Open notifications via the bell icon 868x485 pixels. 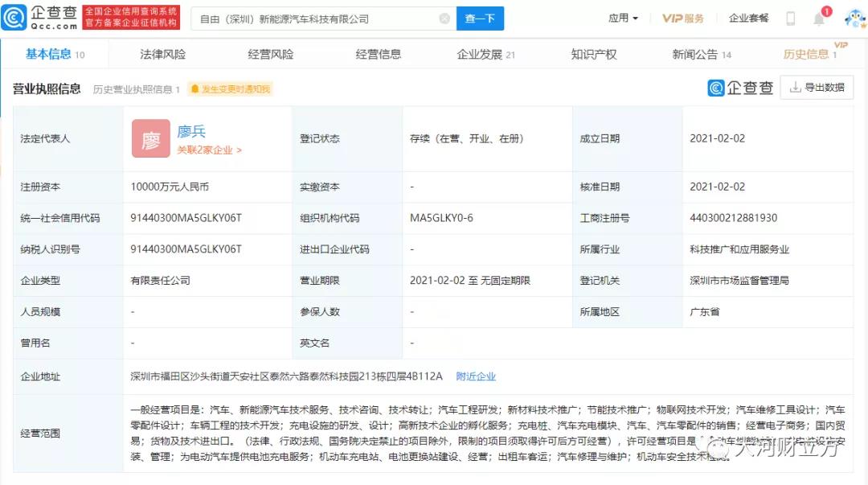[x=819, y=18]
